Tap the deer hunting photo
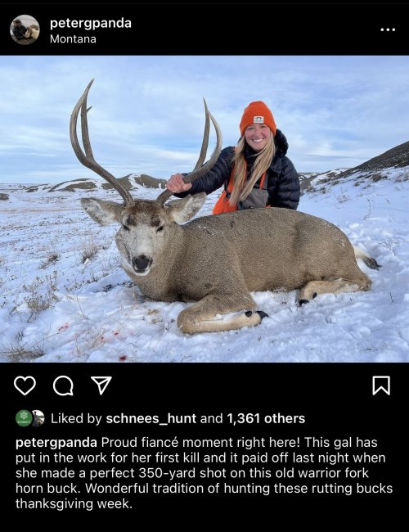This screenshot has height=532, width=409. click(x=204, y=209)
